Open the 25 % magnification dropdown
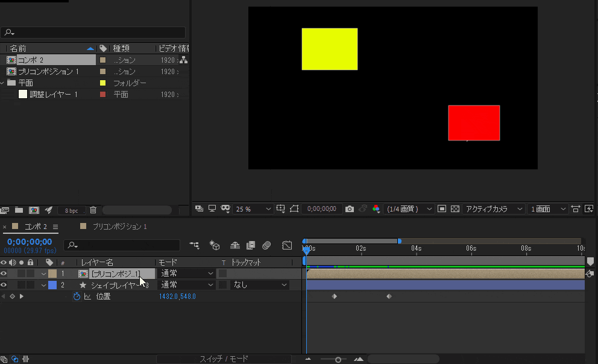The width and height of the screenshot is (598, 364). coord(253,209)
